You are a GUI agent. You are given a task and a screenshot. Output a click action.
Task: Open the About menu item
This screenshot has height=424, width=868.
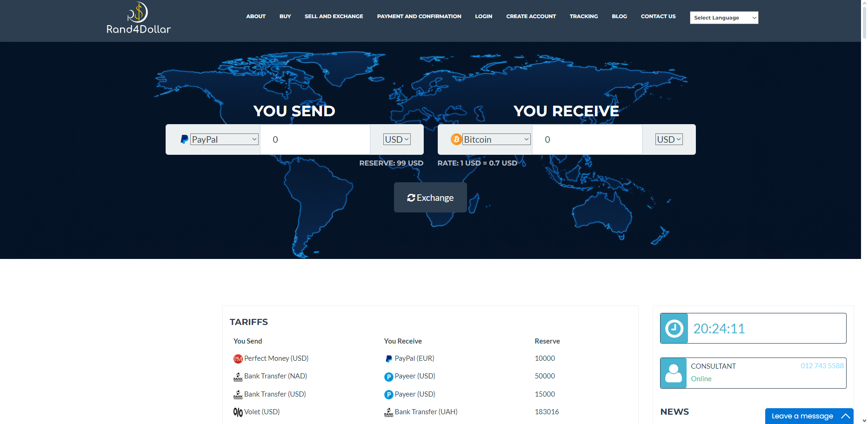pos(256,16)
